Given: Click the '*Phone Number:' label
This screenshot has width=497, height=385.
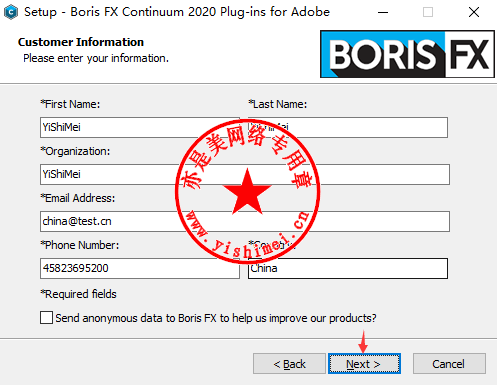Looking at the screenshot, I should (x=80, y=245).
